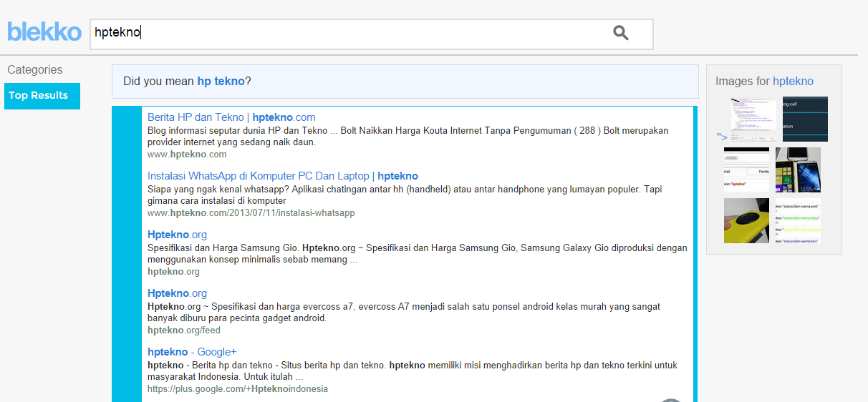Image resolution: width=868 pixels, height=402 pixels.
Task: Click the instalasi-whatsapp URL text
Action: [251, 213]
